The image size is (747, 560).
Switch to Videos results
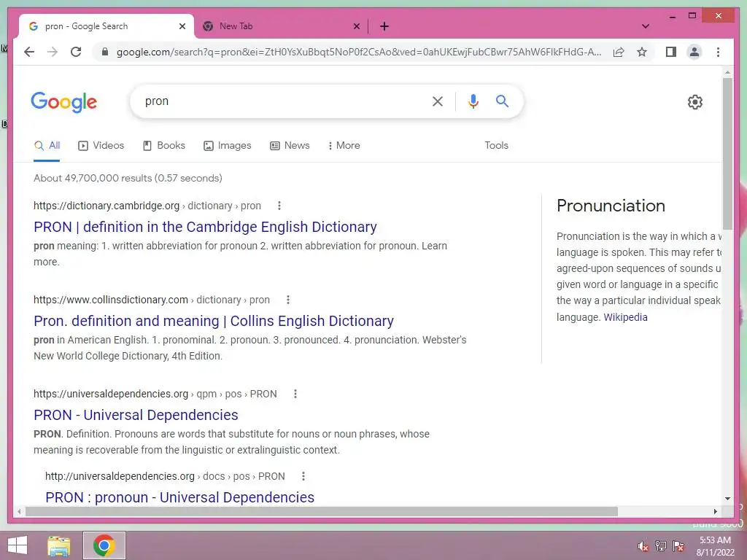click(101, 146)
